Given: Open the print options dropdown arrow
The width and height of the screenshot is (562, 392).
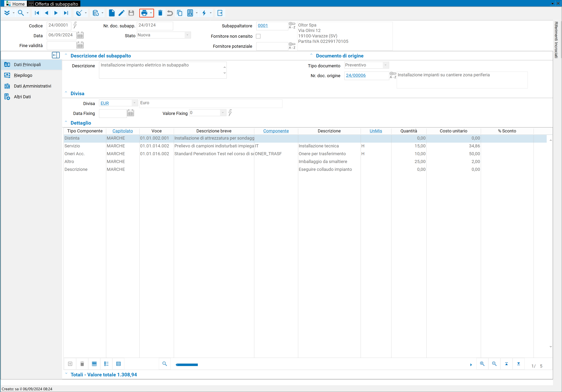Looking at the screenshot, I should 151,13.
